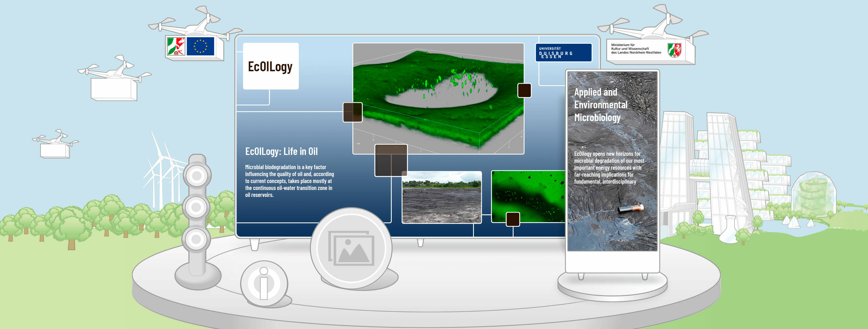Click the NRW coat of arms beside the EU flag
868x329 pixels.
click(176, 46)
